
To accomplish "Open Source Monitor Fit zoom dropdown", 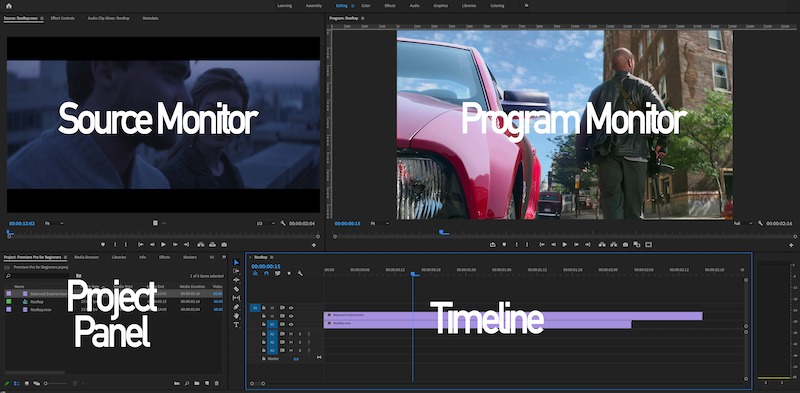I will click(54, 223).
